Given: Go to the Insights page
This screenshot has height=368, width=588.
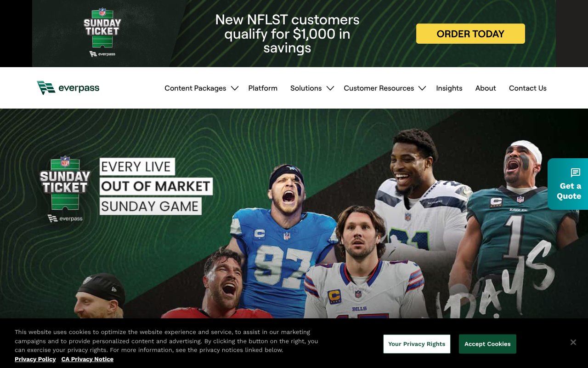Looking at the screenshot, I should (449, 88).
